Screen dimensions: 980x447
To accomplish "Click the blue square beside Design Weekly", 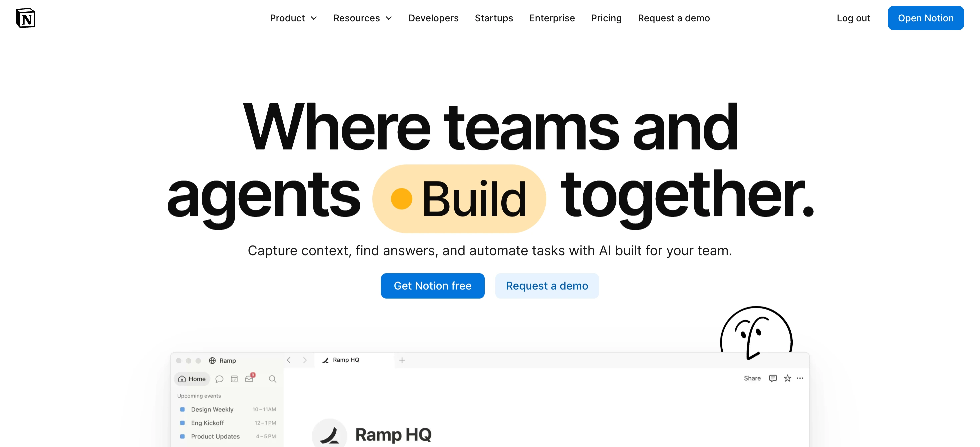I will click(x=182, y=409).
